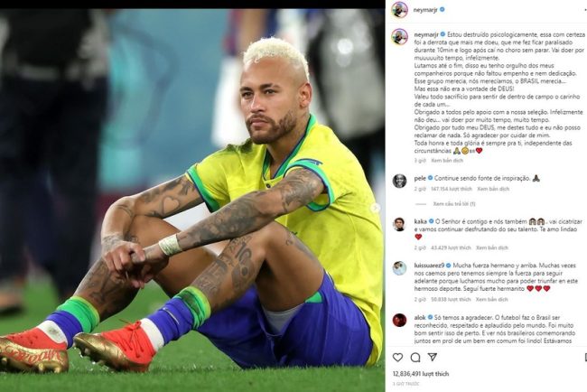Screen dimensions: 587x392
Task: Save the post with bookmark icon
Action: [585, 357]
